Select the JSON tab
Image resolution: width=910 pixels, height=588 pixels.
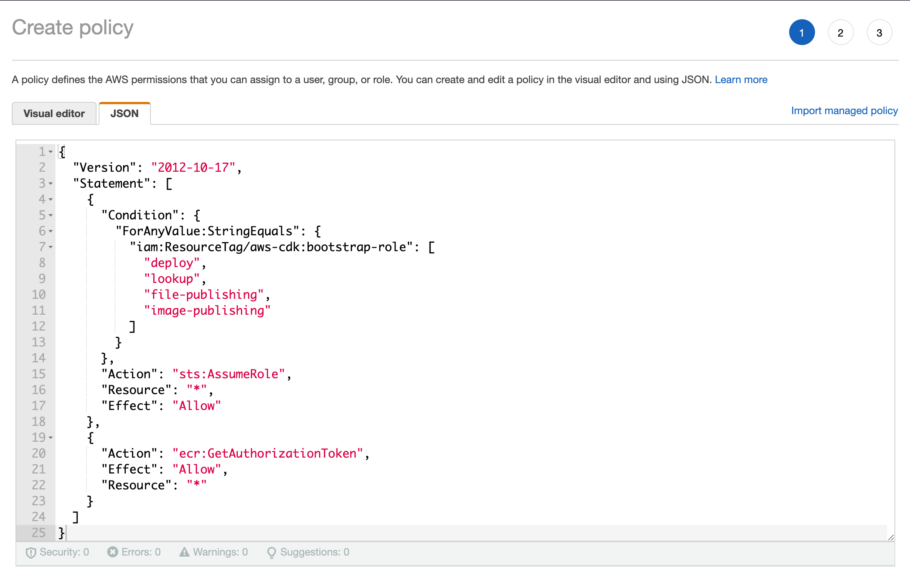125,113
